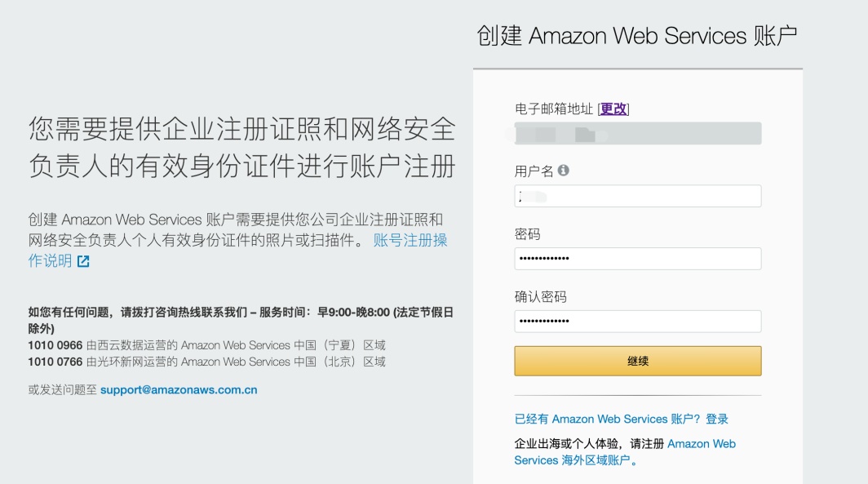Click the 更改 link to change email
The width and height of the screenshot is (868, 484).
[x=613, y=109]
